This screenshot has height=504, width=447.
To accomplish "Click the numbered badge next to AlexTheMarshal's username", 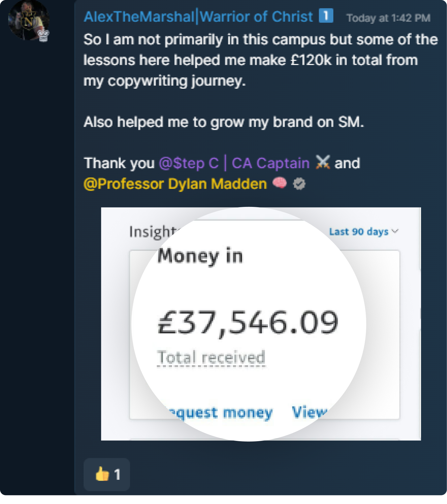I will [x=326, y=16].
